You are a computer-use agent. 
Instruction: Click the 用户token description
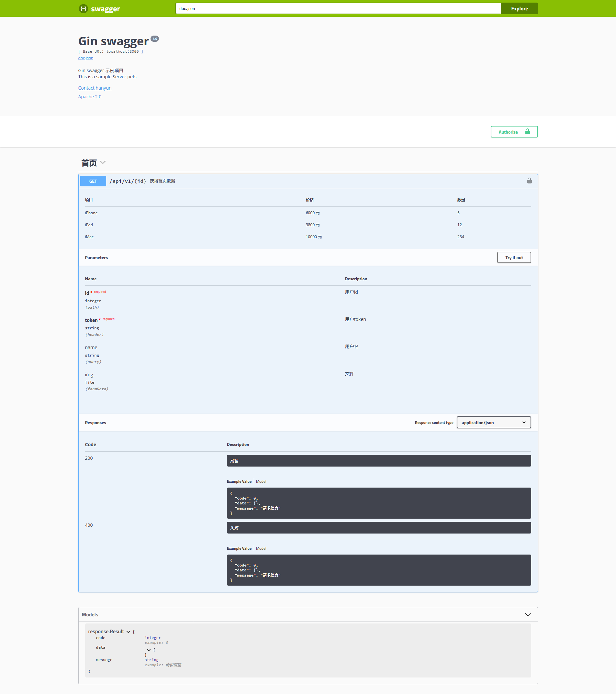coord(355,319)
